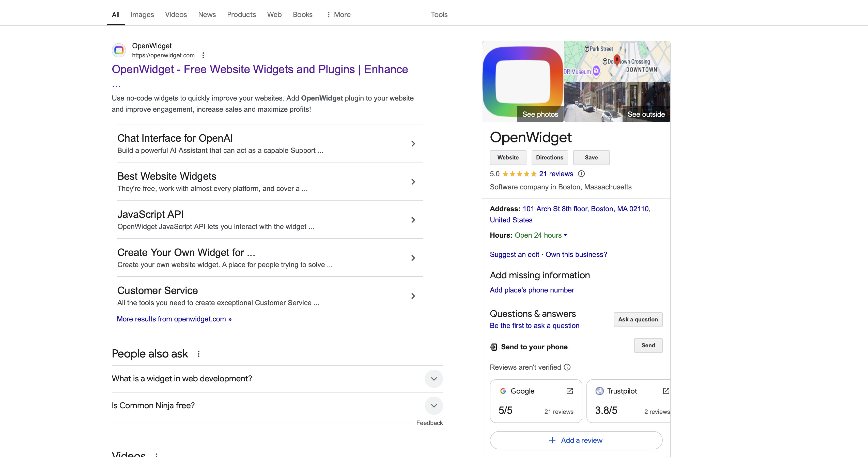Click the Google logo in the reviews card
Screen dimensions: 868x457
(503, 391)
